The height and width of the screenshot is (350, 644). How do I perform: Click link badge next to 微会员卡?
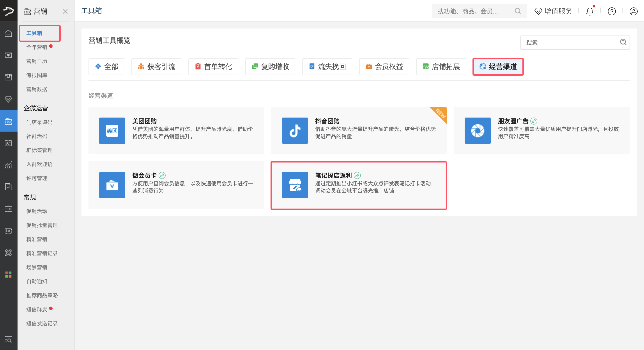[162, 175]
